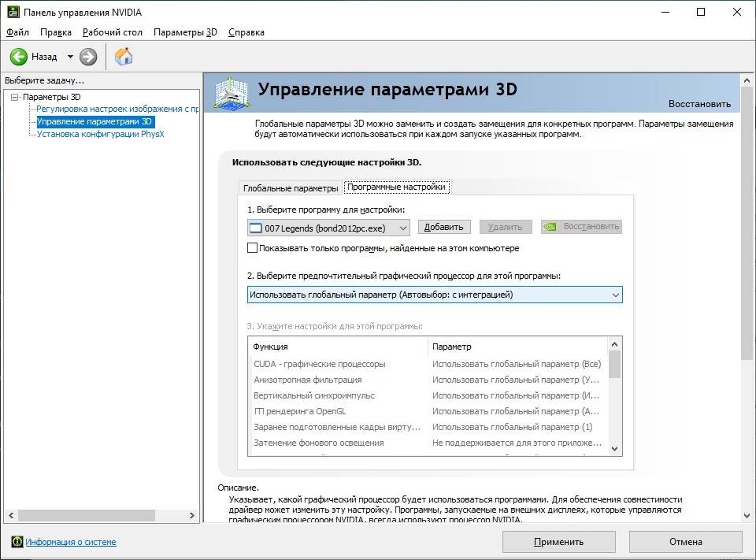Enable 'Показывать только программы' checkbox
The height and width of the screenshot is (560, 756).
253,248
